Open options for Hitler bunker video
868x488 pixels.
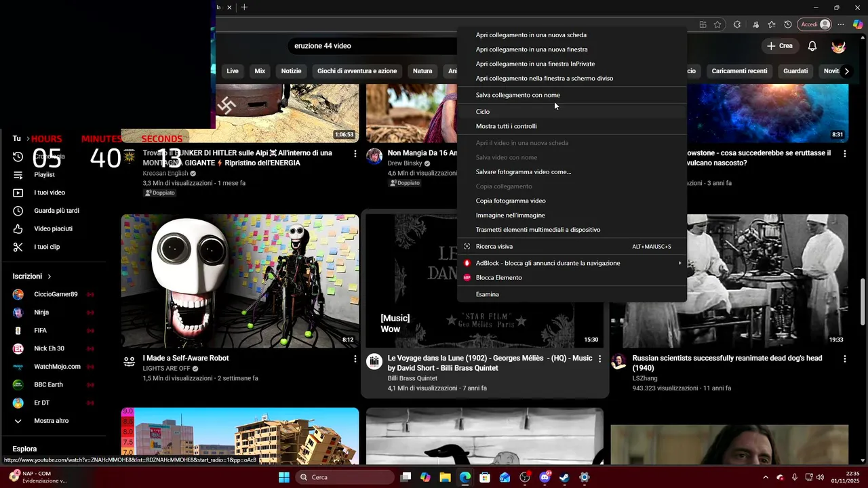pos(355,154)
